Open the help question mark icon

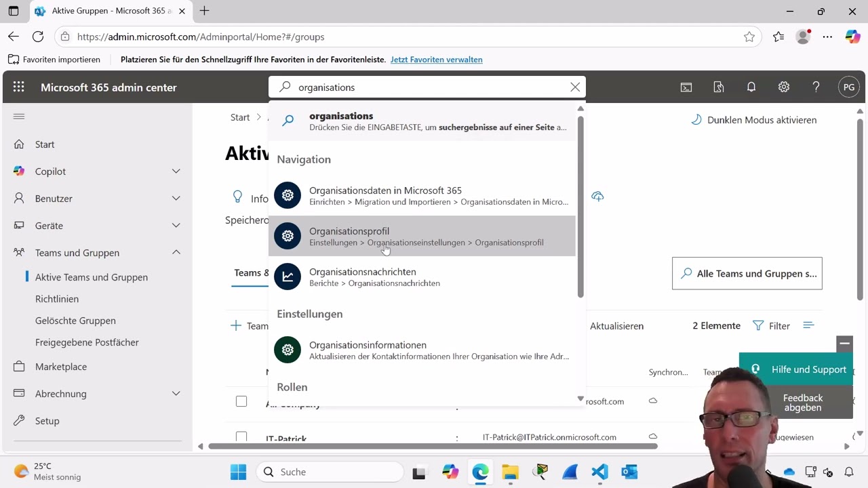click(x=816, y=87)
